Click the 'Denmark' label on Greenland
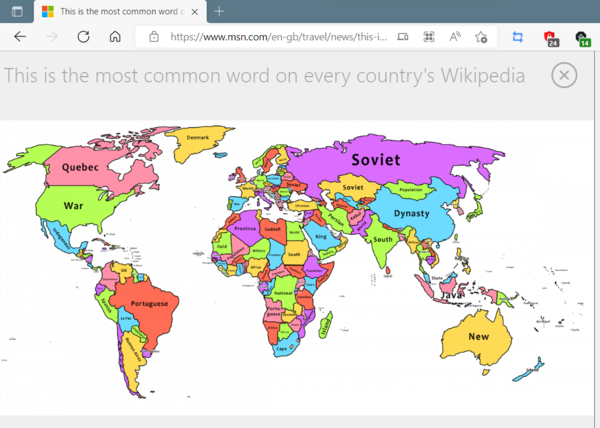The image size is (600, 428). [x=198, y=137]
